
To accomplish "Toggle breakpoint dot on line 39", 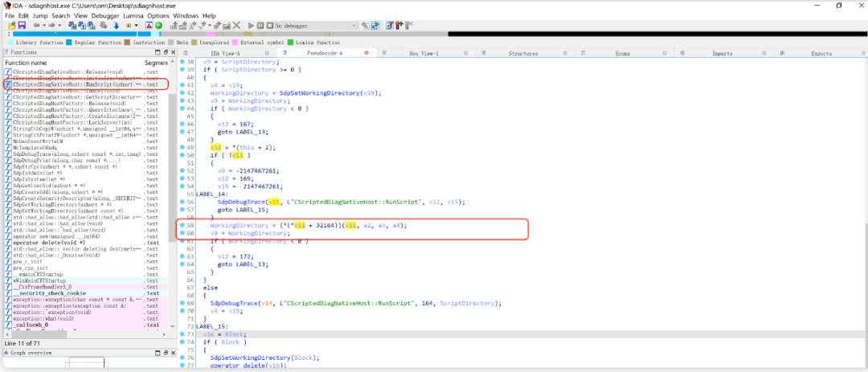I will pos(182,70).
